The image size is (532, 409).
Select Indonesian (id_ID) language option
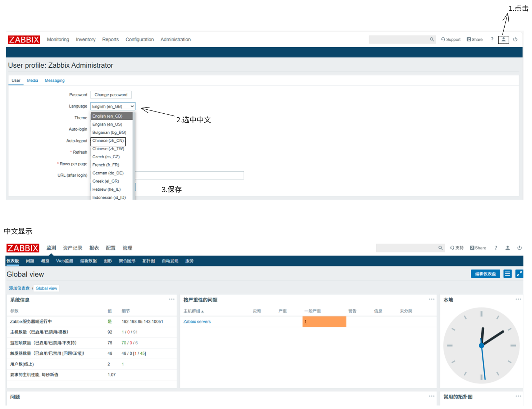coord(112,197)
